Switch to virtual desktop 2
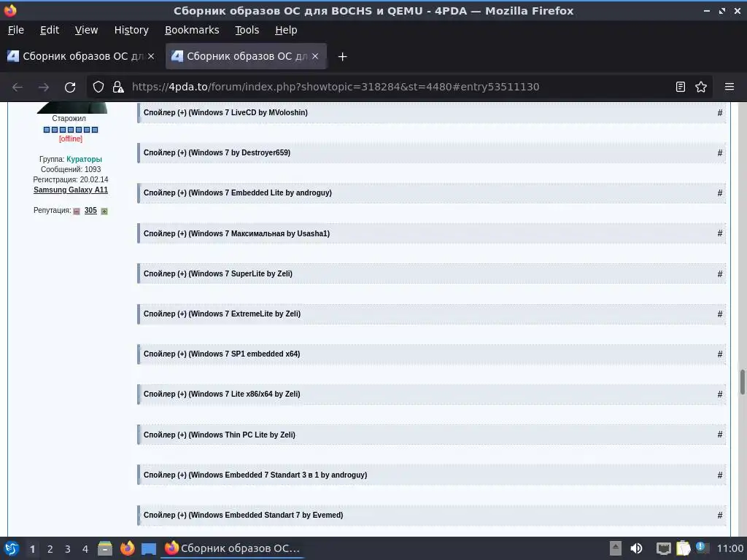This screenshot has height=560, width=747. click(50, 549)
